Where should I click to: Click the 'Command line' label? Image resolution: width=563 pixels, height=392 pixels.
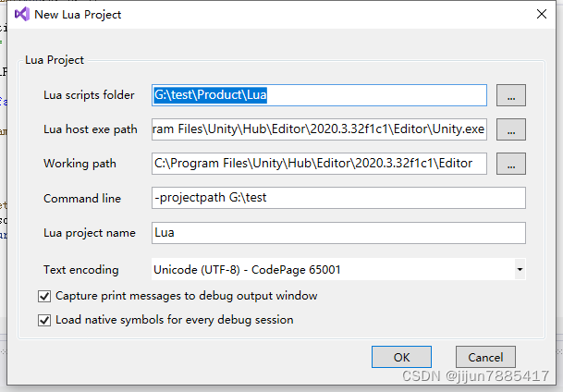82,198
